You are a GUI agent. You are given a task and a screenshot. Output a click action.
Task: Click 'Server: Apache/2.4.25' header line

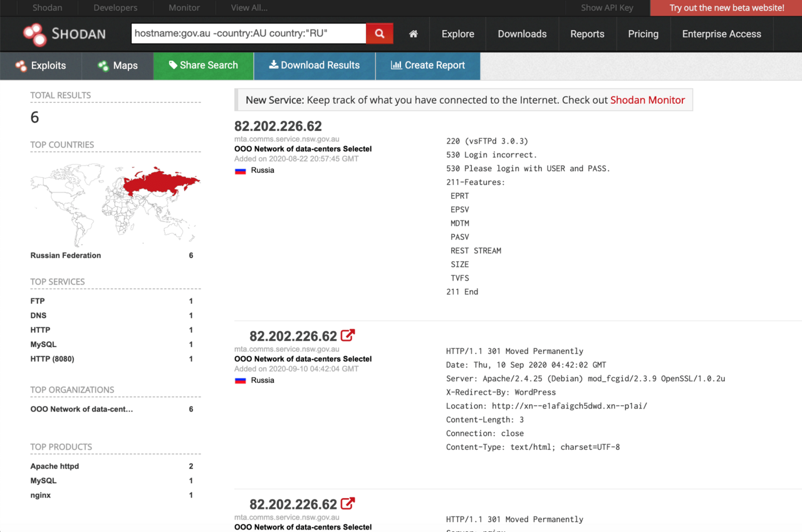pyautogui.click(x=585, y=378)
